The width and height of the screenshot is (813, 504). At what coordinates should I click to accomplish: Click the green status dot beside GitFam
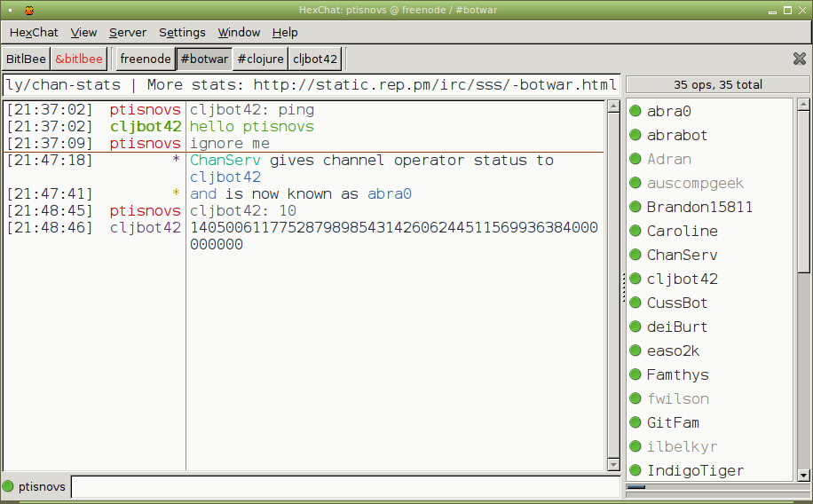point(635,422)
